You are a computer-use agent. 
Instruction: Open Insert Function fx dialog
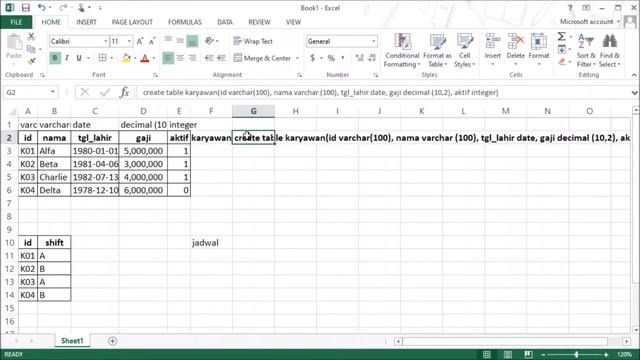click(x=124, y=92)
